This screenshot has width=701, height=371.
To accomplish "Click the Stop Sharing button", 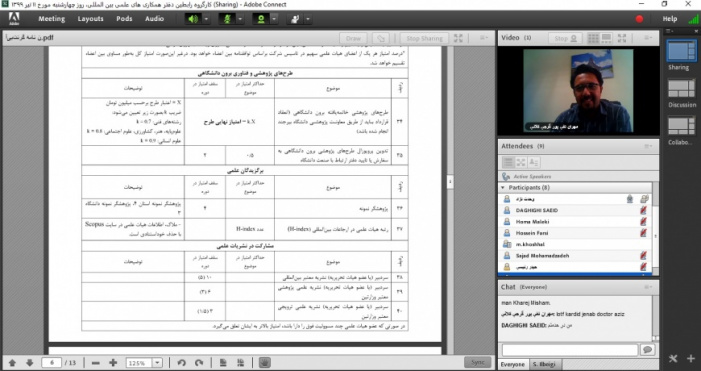I will (x=424, y=38).
